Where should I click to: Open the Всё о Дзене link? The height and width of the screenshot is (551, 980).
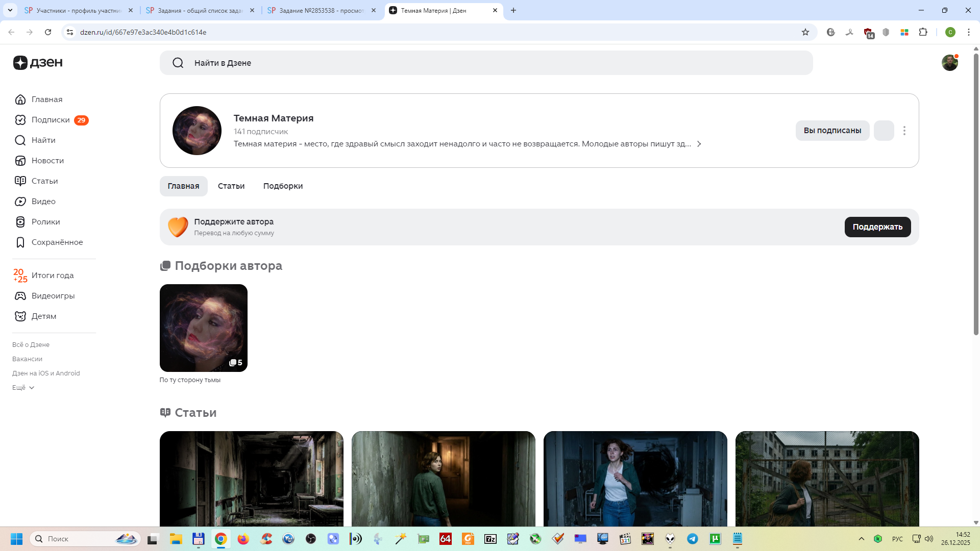pyautogui.click(x=31, y=345)
